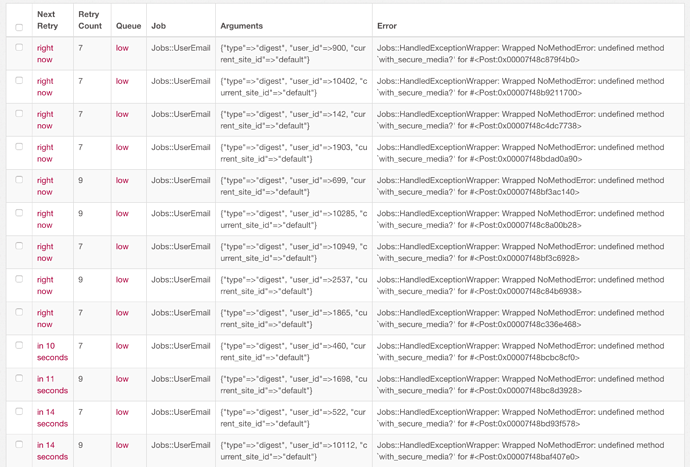Image resolution: width=690 pixels, height=467 pixels.
Task: Open the 'right now' link for user_id 10949
Action: click(x=45, y=252)
